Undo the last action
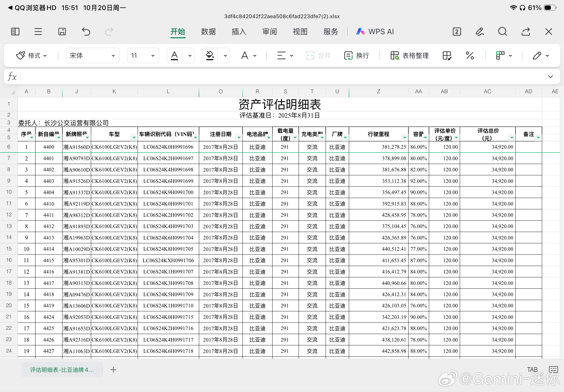The image size is (564, 392). (x=86, y=32)
